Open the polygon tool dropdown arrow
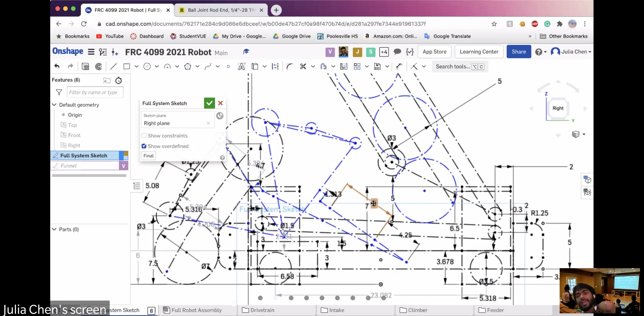This screenshot has height=316, width=644. (x=198, y=66)
